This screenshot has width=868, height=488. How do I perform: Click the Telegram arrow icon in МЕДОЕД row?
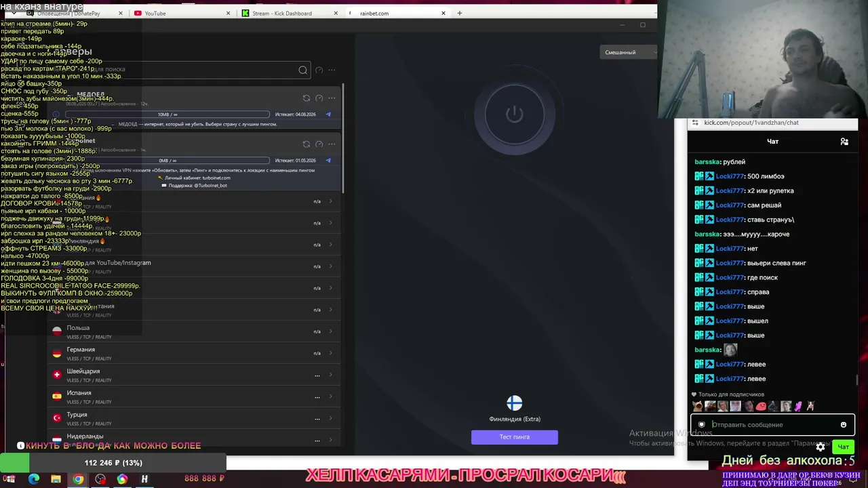[328, 115]
